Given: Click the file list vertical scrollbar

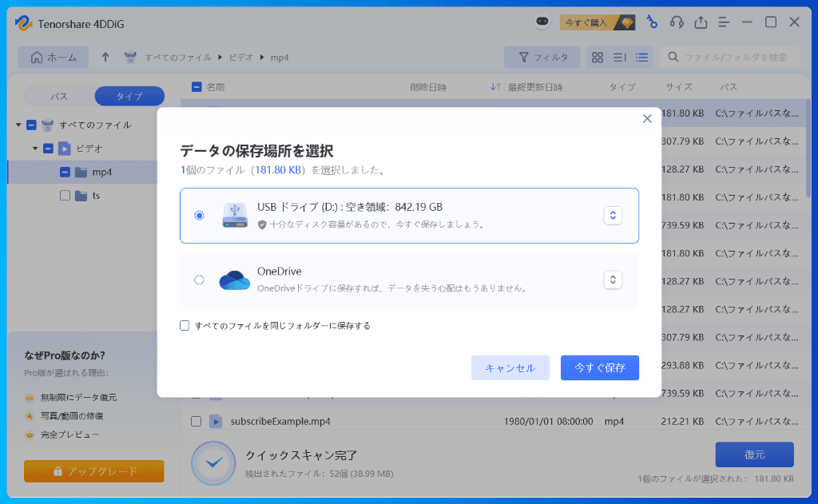Looking at the screenshot, I should click(808, 149).
